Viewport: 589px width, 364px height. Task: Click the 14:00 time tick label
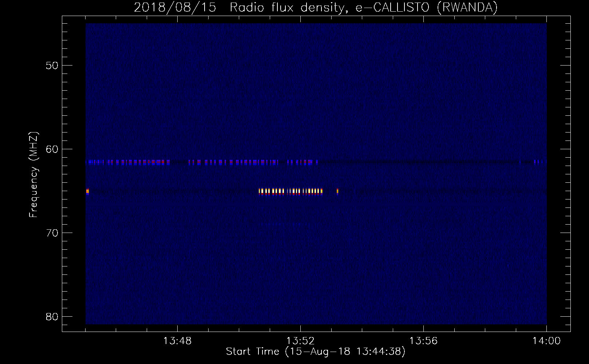pyautogui.click(x=546, y=341)
